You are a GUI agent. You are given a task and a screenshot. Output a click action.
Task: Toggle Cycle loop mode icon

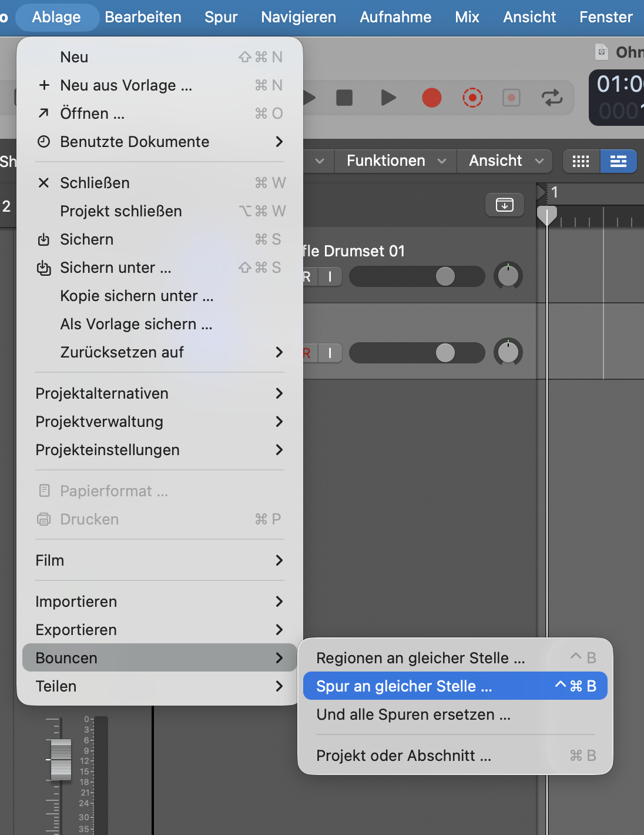(552, 98)
